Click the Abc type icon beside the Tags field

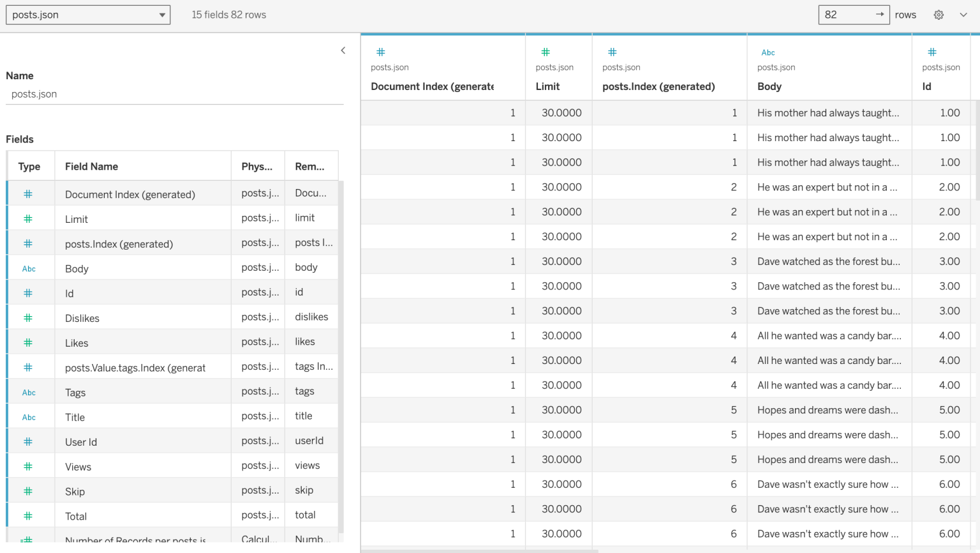click(x=29, y=391)
